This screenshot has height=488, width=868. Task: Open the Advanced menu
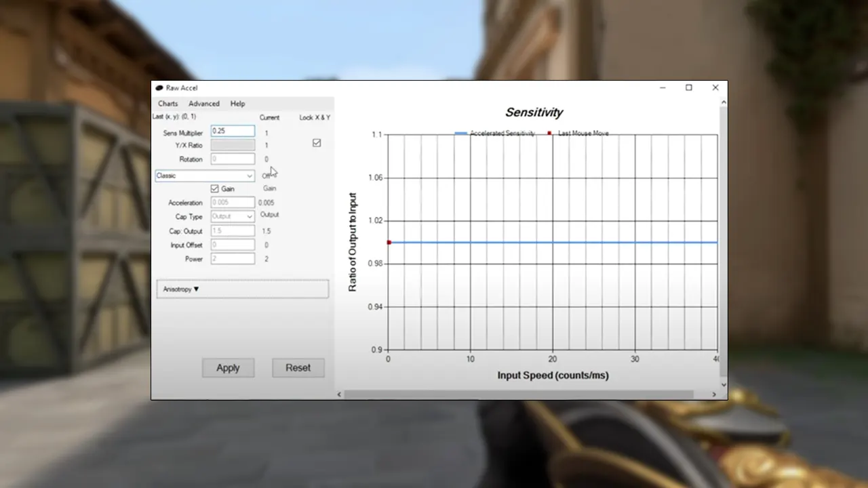coord(203,103)
